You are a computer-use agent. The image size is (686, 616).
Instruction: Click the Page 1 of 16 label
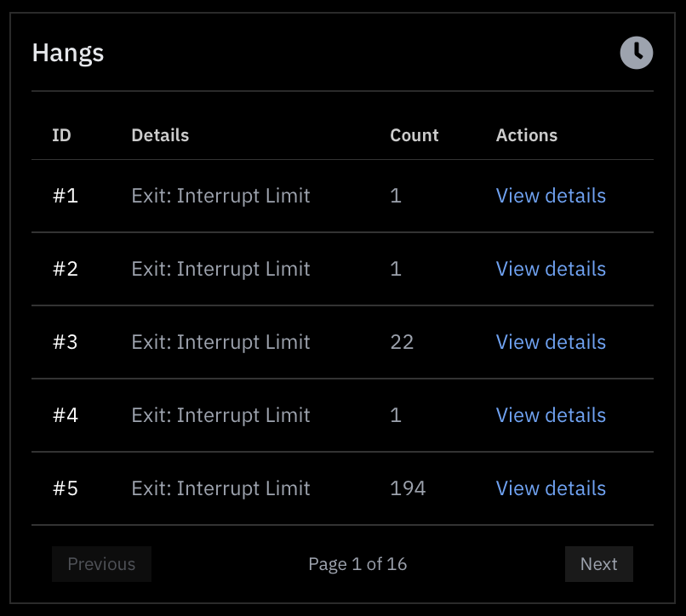click(357, 564)
